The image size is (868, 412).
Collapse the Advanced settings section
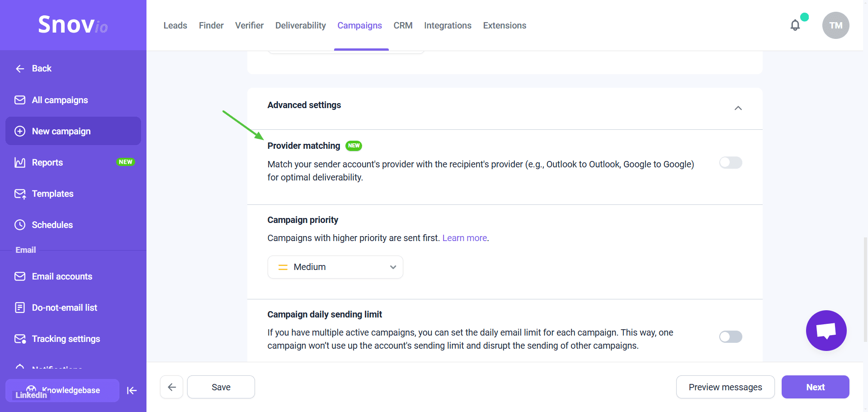[x=738, y=108]
